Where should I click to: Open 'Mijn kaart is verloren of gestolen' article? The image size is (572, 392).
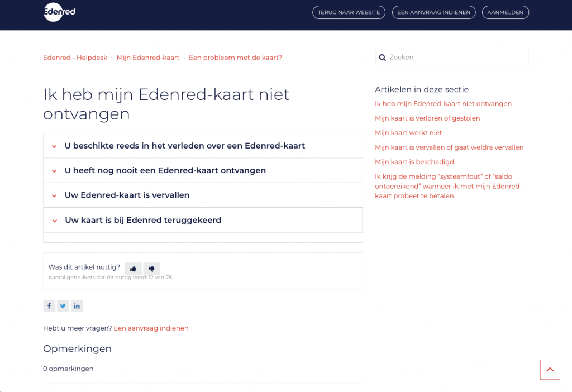click(427, 118)
